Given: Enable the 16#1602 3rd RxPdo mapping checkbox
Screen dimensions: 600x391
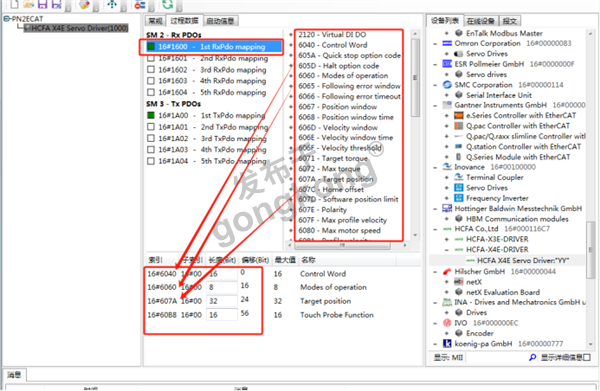Looking at the screenshot, I should 151,70.
